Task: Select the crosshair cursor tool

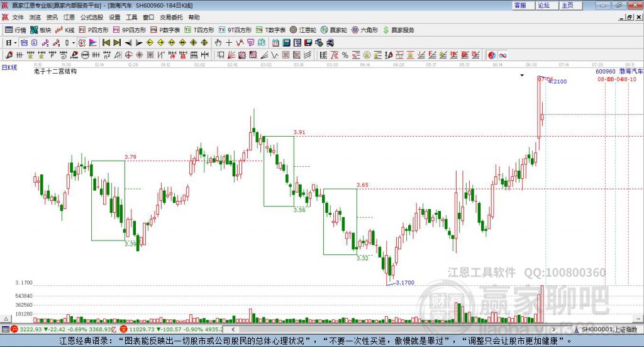Action: (229, 43)
